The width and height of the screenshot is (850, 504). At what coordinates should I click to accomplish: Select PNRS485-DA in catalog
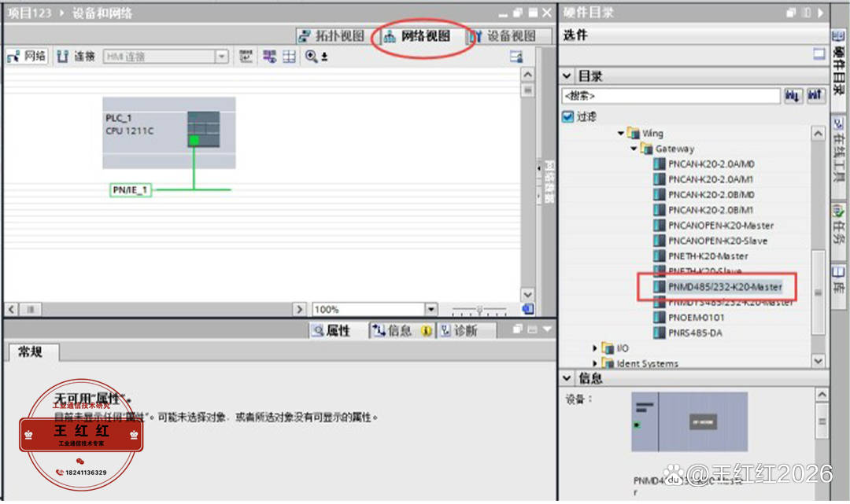(x=695, y=333)
